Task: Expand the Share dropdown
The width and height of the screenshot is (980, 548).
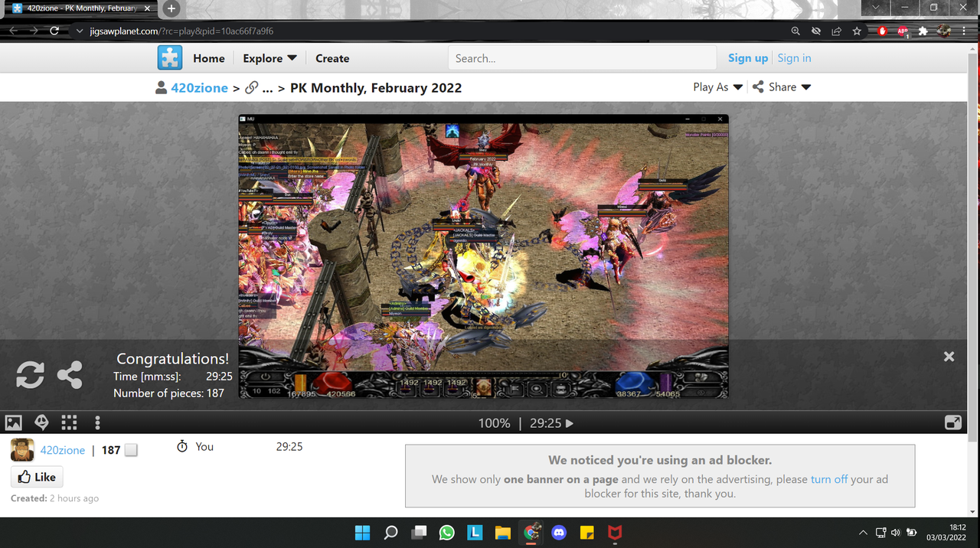Action: click(781, 87)
